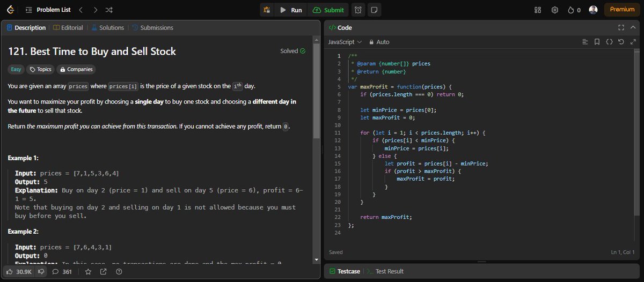Open the Problem List panel

(x=48, y=10)
